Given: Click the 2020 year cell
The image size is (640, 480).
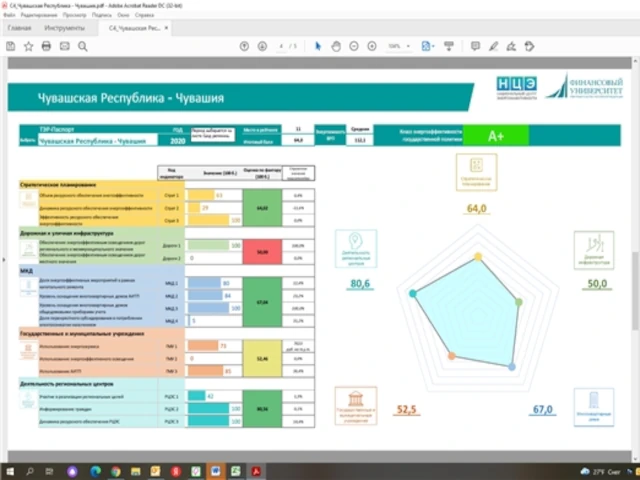Looking at the screenshot, I should (x=178, y=141).
